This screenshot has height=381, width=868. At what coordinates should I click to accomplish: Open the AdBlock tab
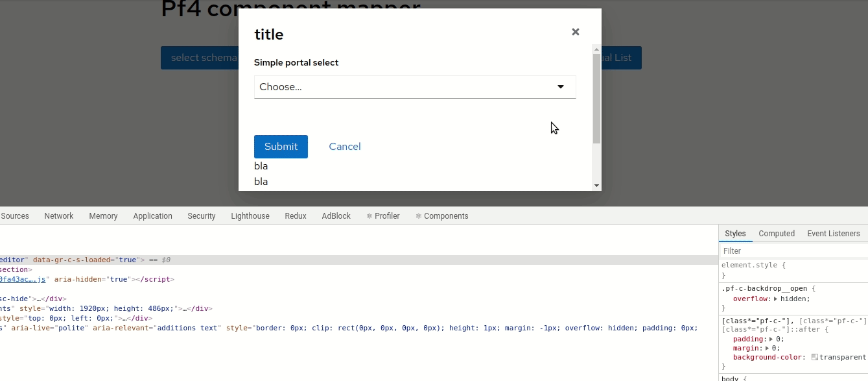coord(336,216)
